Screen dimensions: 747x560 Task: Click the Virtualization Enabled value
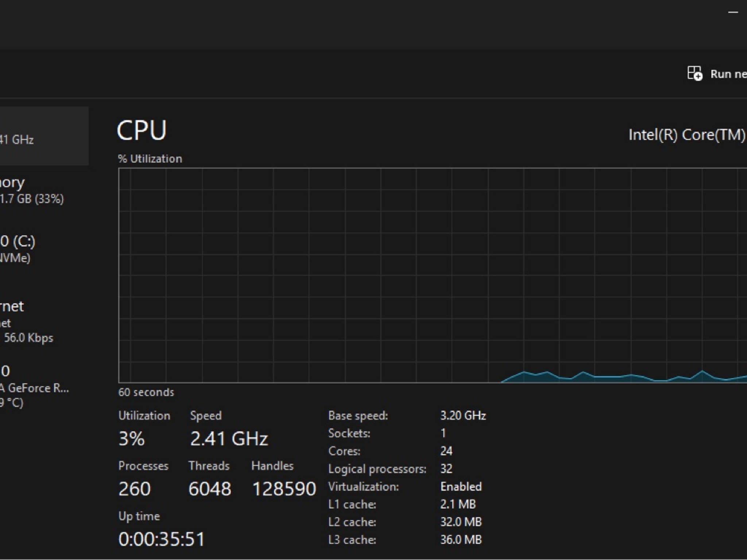pyautogui.click(x=461, y=486)
